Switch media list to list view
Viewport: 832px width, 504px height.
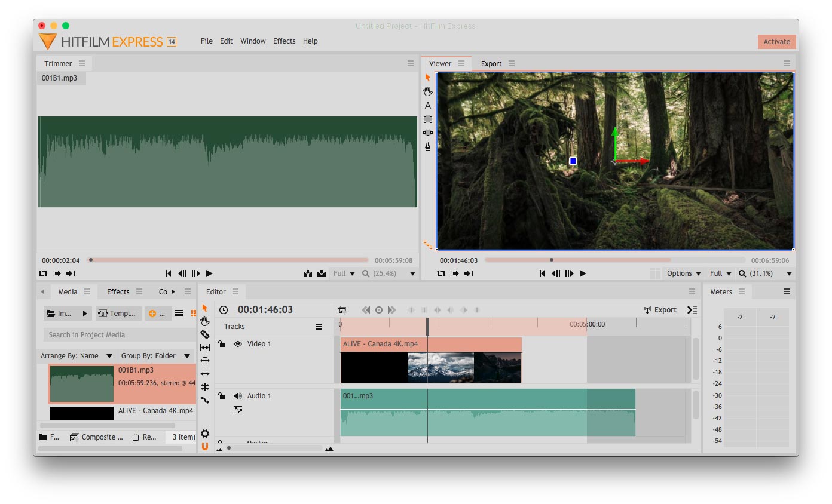179,313
